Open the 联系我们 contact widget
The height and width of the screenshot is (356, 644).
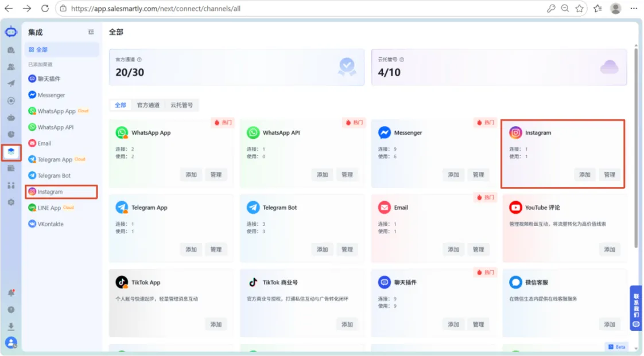click(x=636, y=308)
